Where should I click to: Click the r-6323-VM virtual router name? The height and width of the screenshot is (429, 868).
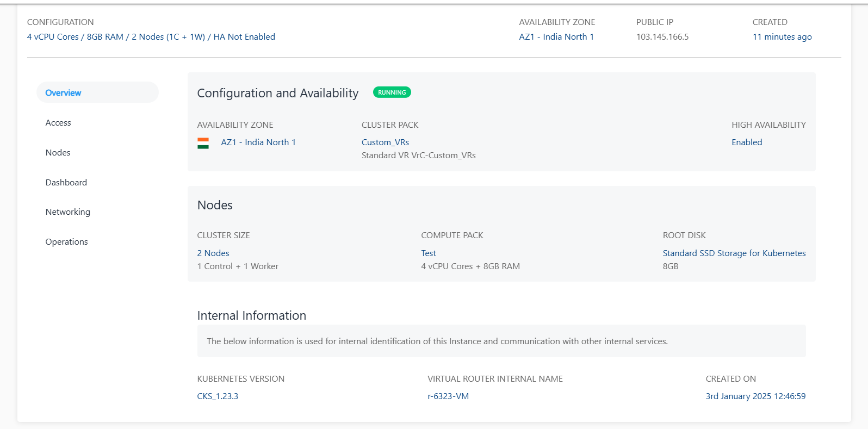point(448,396)
